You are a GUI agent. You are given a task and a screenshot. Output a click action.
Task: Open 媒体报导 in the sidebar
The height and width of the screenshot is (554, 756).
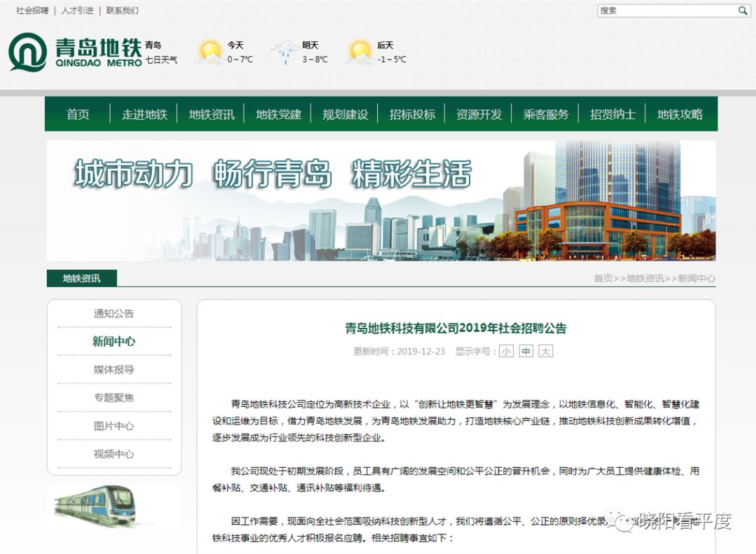click(113, 370)
